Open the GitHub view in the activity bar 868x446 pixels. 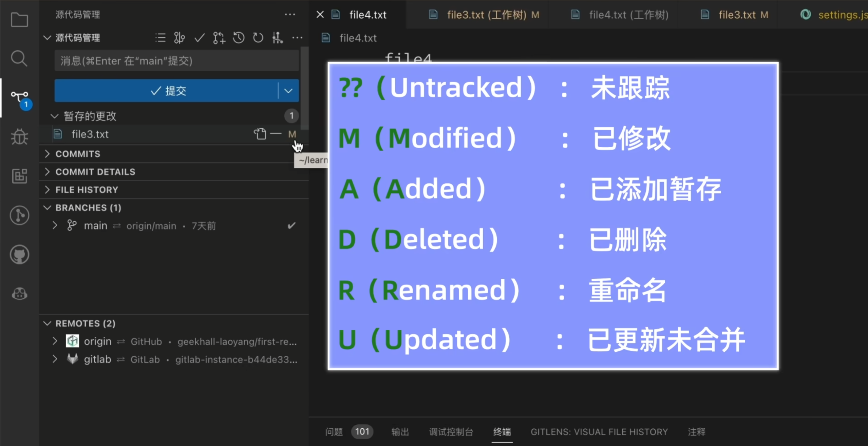(x=19, y=255)
